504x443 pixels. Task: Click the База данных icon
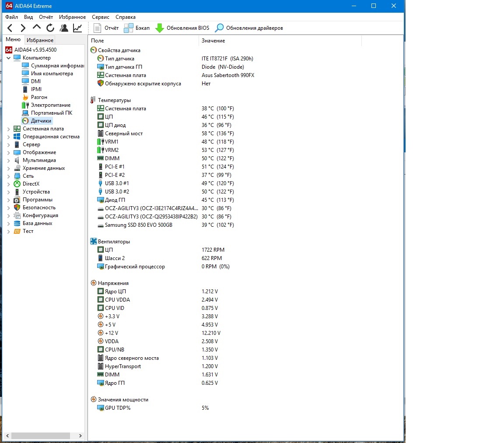17,223
